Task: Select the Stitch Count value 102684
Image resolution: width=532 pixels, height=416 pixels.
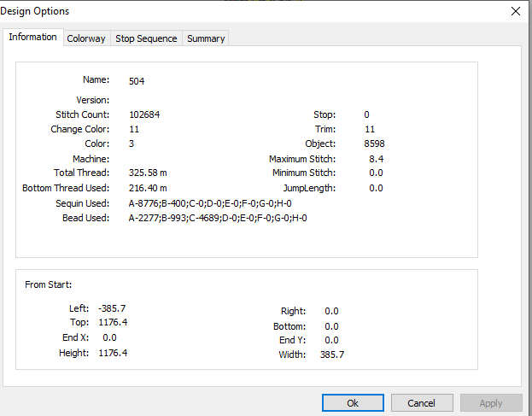Action: (144, 114)
